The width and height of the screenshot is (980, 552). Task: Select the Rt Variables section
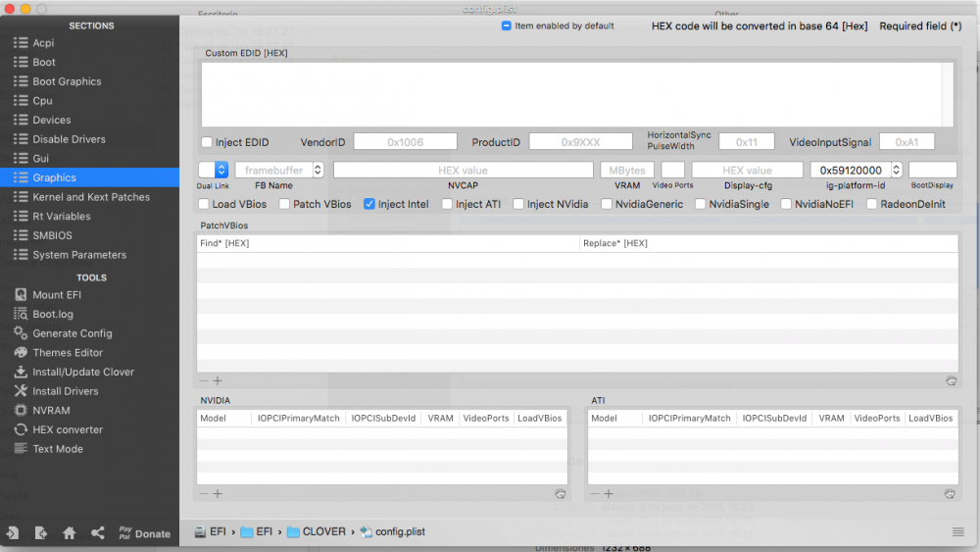pos(89,217)
